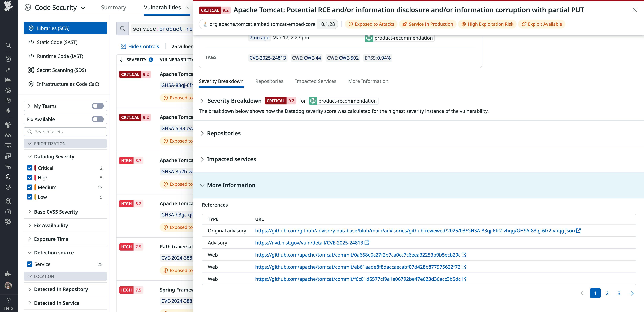The image size is (644, 312).
Task: Open the security shield icon in the navigation rail
Action: pos(8,176)
